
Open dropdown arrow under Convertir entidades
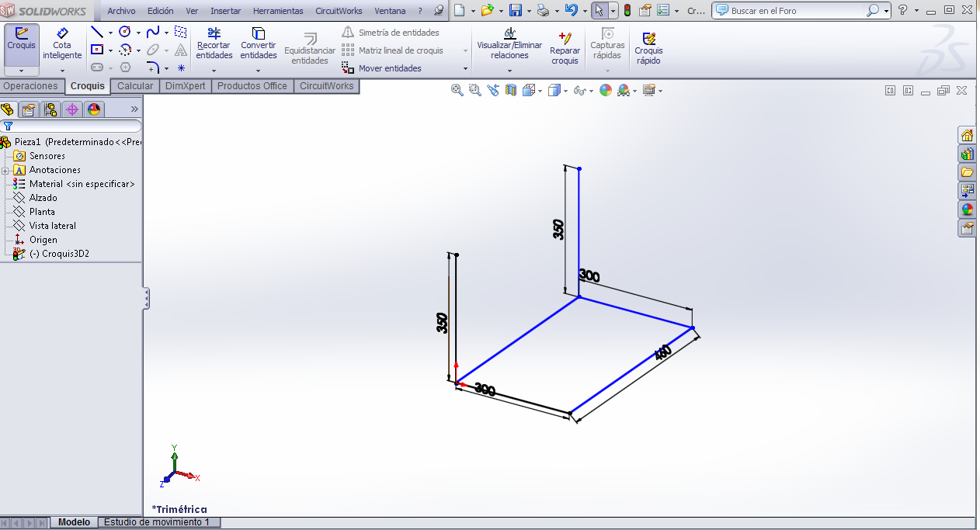[259, 71]
